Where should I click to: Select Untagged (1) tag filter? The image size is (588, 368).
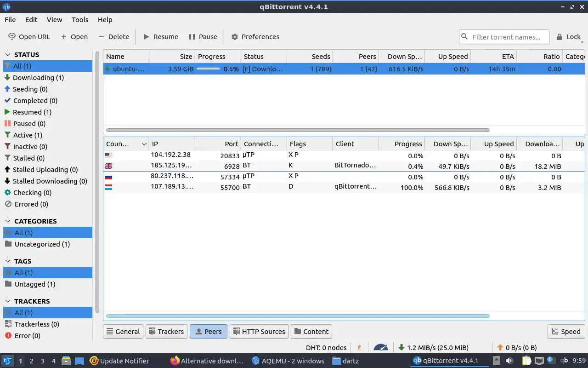(x=48, y=284)
